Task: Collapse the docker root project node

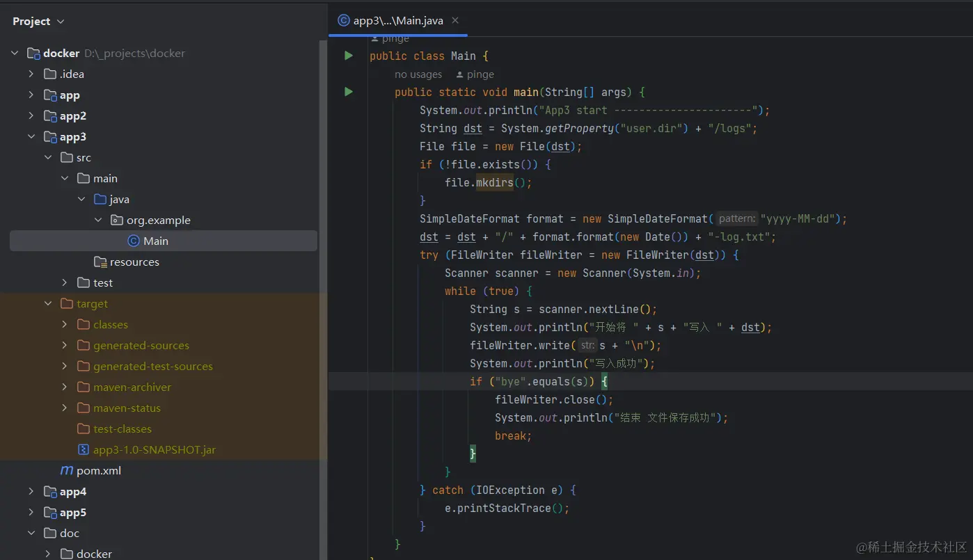Action: point(15,53)
